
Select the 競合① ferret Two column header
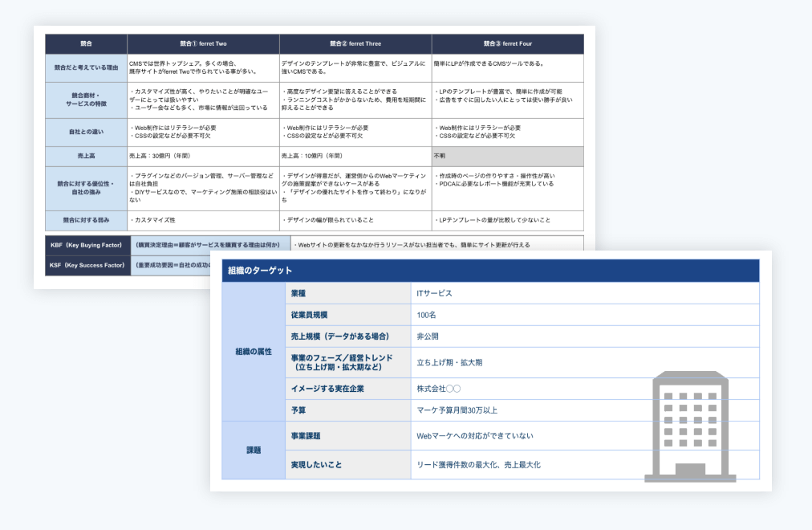pos(203,44)
